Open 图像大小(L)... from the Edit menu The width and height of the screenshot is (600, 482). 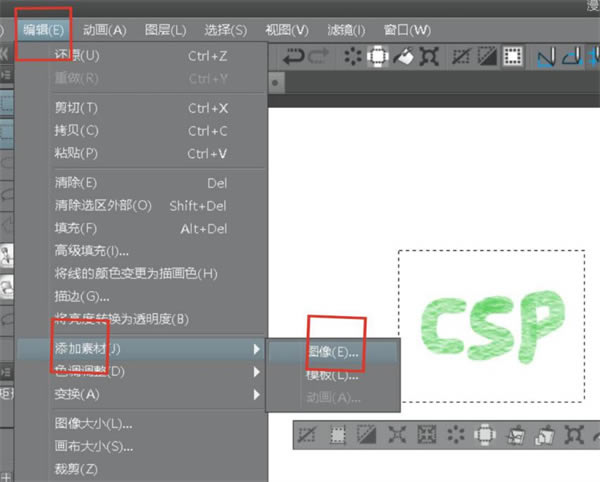pyautogui.click(x=141, y=424)
